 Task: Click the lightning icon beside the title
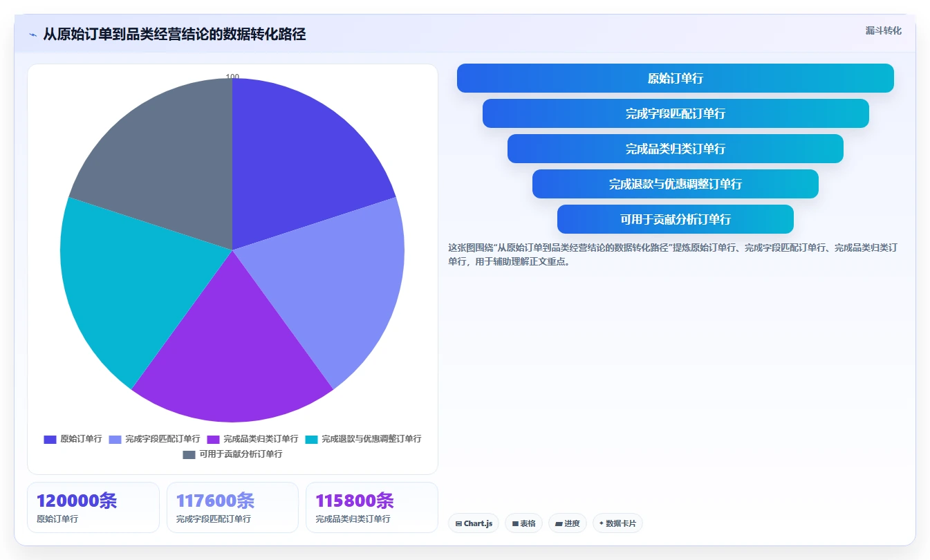pyautogui.click(x=32, y=35)
